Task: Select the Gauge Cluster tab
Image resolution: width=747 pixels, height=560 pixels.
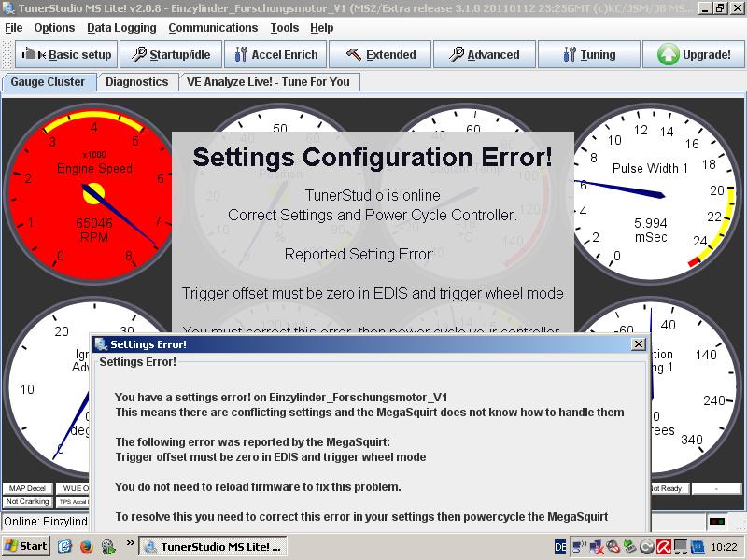Action: 48,82
